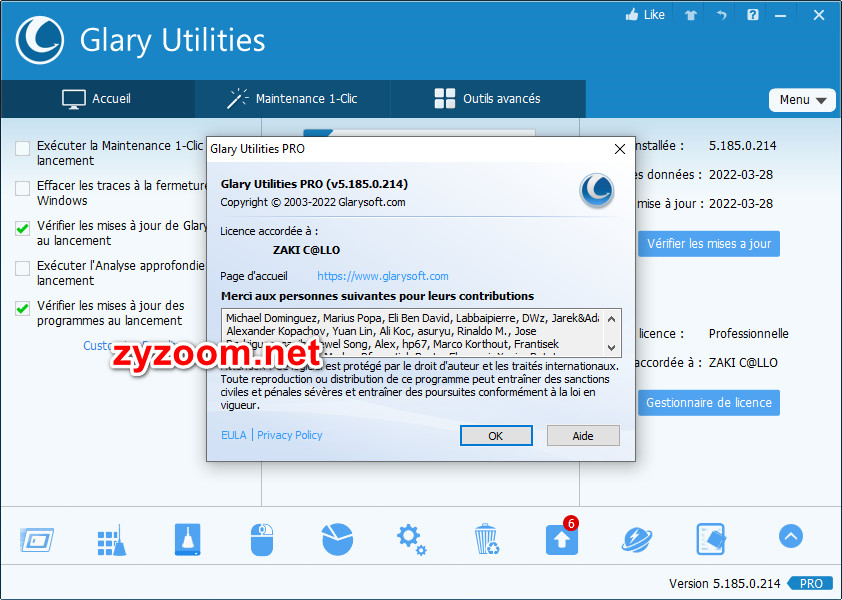Open the Maintenance 1-Clic tab
Viewport: 842px width, 600px height.
(292, 99)
